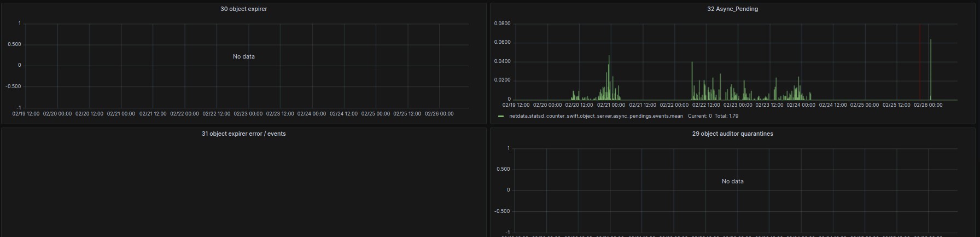
Task: Click the 0.500 y-axis label in auditor quarantines panel
Action: pyautogui.click(x=503, y=169)
